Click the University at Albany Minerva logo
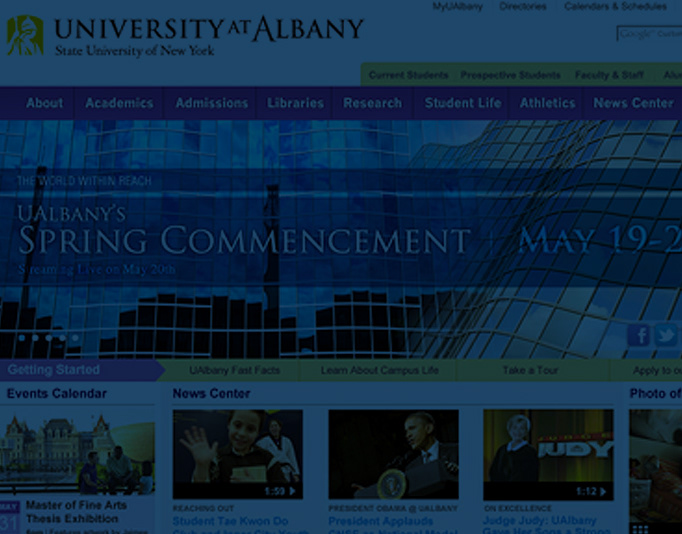The height and width of the screenshot is (534, 682). [x=25, y=35]
